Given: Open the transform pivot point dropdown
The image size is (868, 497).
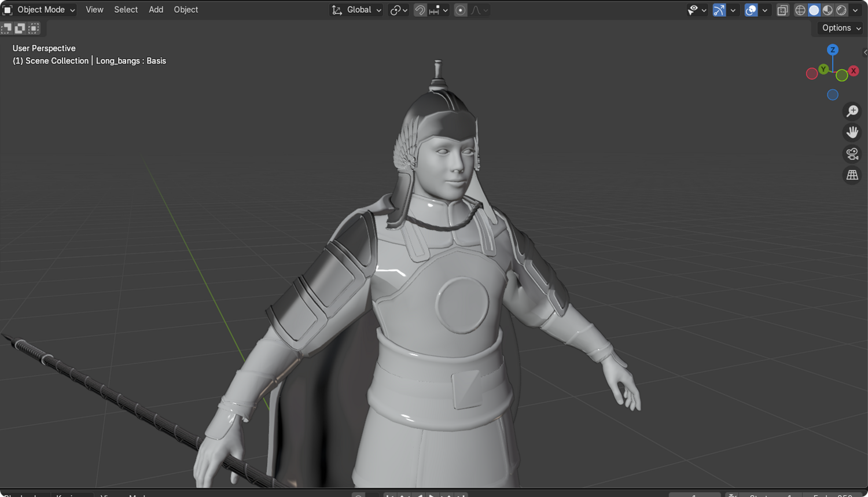Looking at the screenshot, I should tap(399, 10).
